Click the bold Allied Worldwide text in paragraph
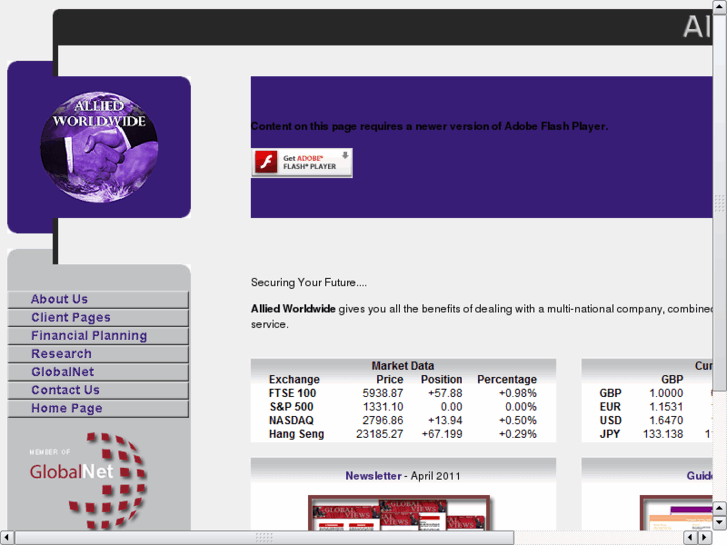 [x=293, y=309]
